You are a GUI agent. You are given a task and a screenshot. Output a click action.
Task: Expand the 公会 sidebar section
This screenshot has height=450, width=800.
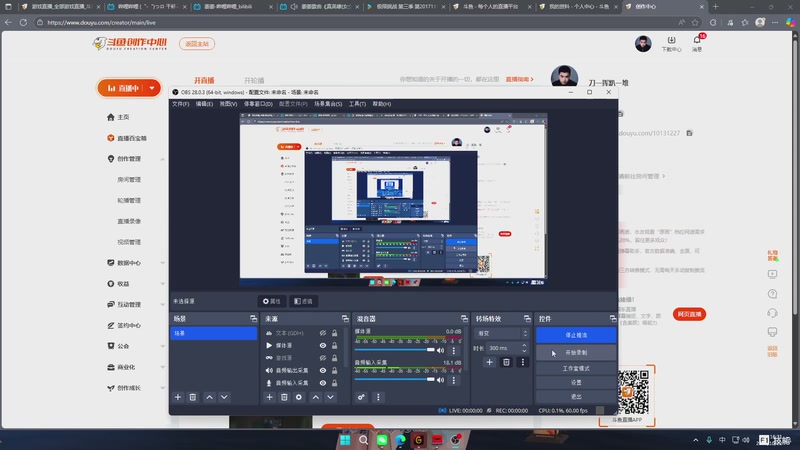point(163,346)
